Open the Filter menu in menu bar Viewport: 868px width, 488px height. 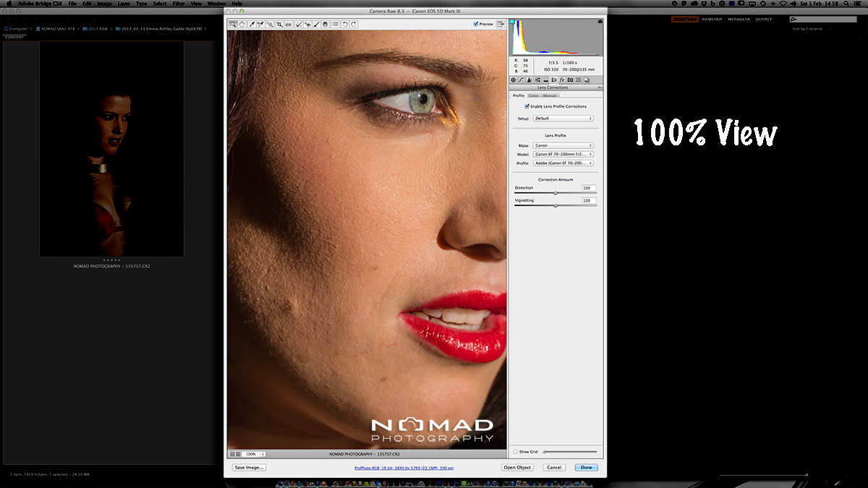click(179, 4)
